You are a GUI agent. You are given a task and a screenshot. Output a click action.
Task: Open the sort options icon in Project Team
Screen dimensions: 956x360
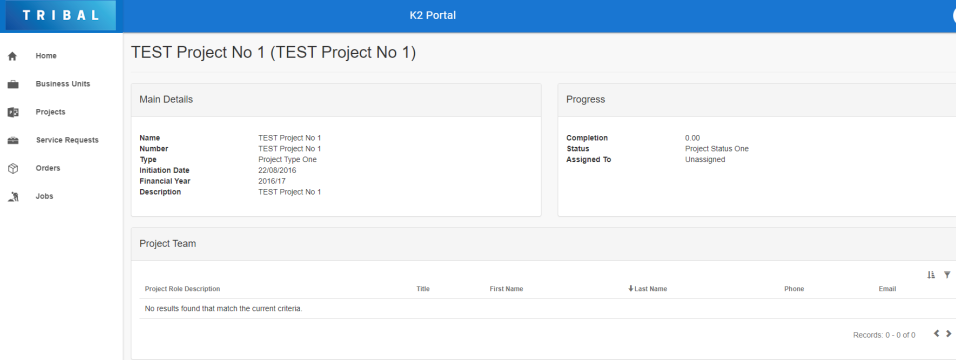tap(931, 275)
